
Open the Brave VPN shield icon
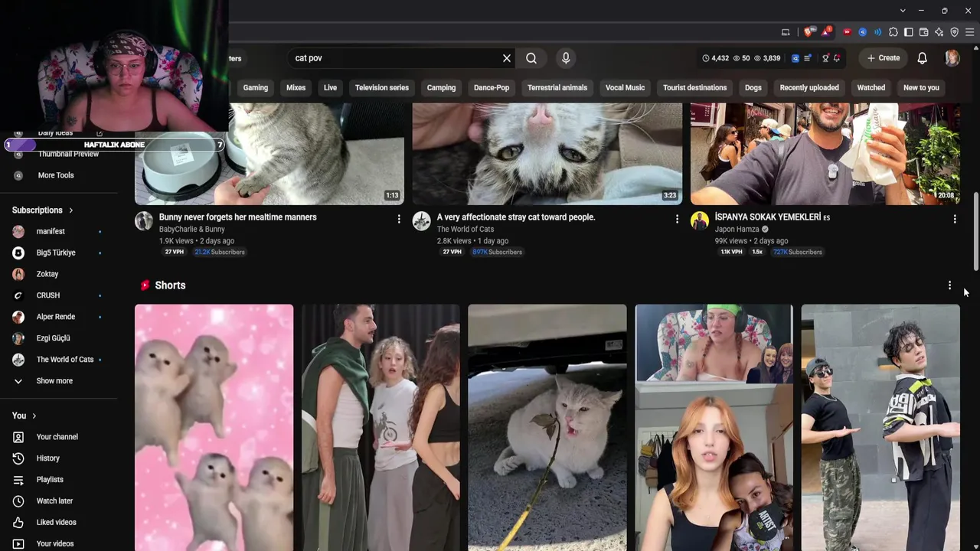(955, 32)
